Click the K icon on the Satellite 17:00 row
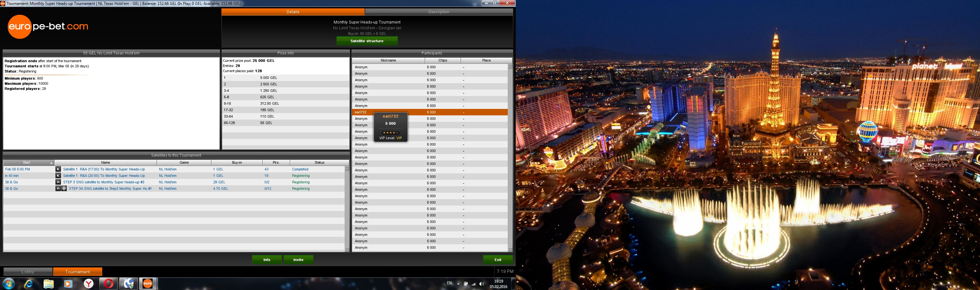The height and width of the screenshot is (290, 980). [58, 169]
